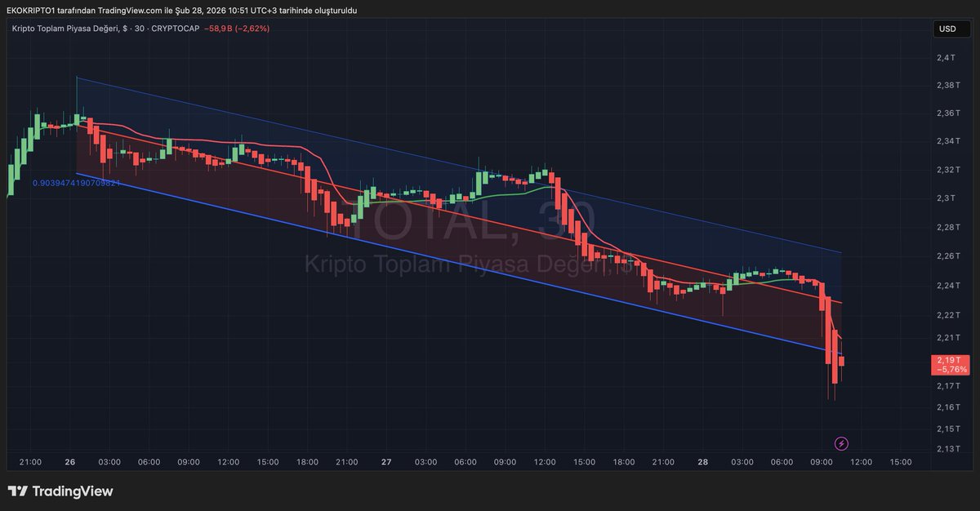Click the 2,36 T price axis label
980x511 pixels.
[947, 113]
